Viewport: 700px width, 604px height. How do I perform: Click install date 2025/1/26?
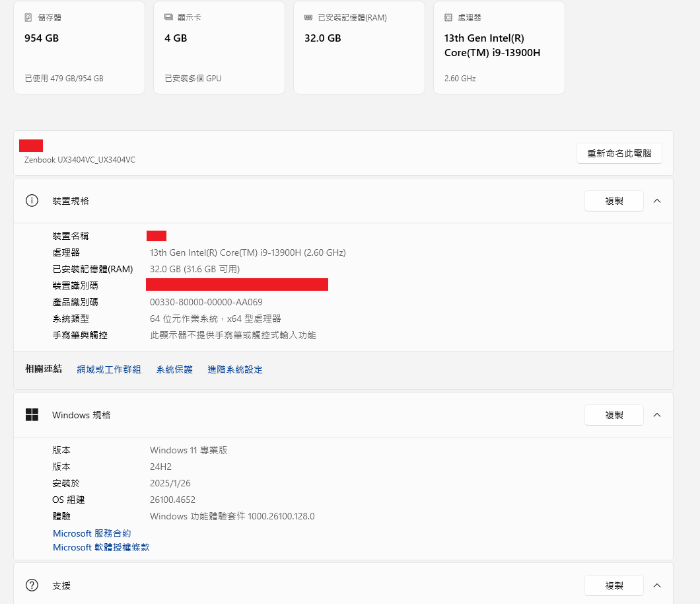[170, 483]
